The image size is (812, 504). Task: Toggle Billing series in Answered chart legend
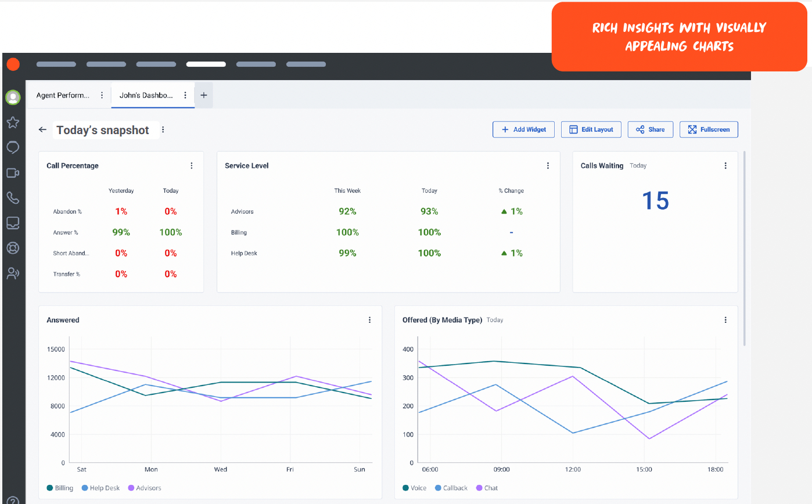click(x=60, y=488)
